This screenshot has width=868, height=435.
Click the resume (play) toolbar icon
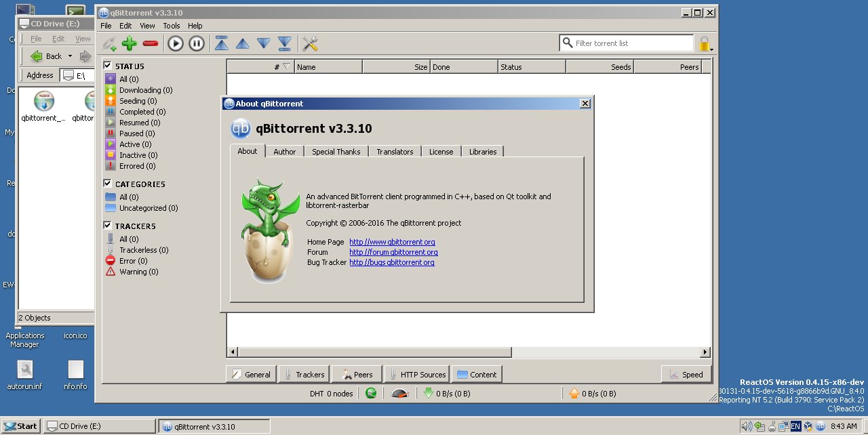(176, 43)
